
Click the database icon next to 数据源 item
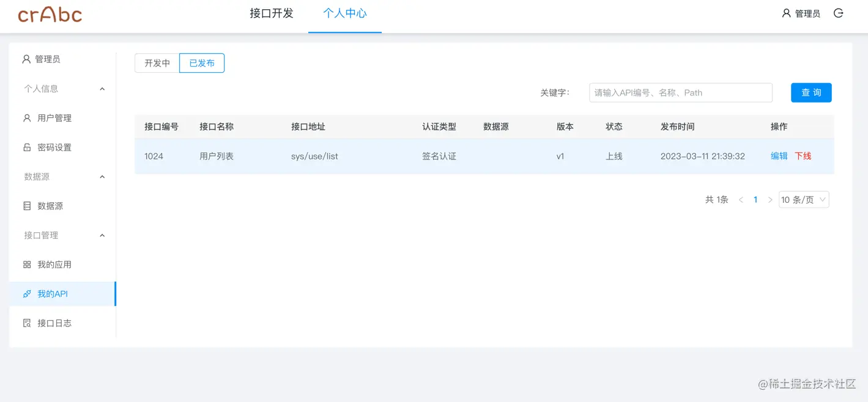[27, 206]
